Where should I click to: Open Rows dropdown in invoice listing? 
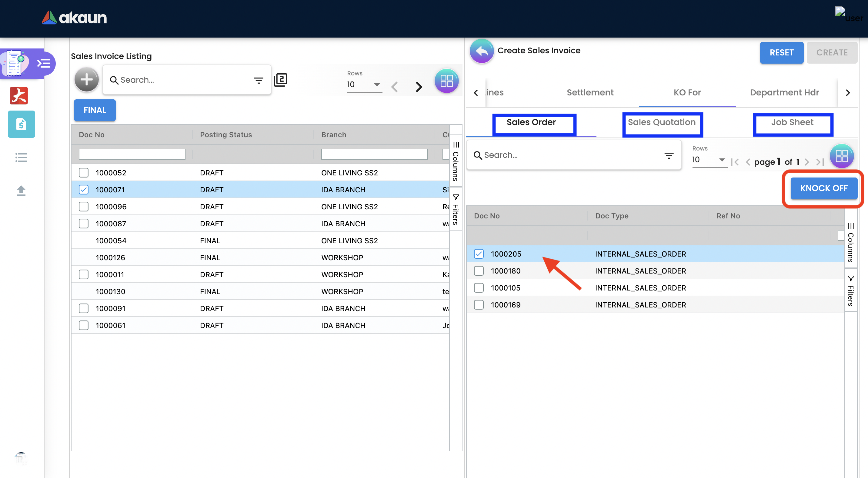(364, 85)
